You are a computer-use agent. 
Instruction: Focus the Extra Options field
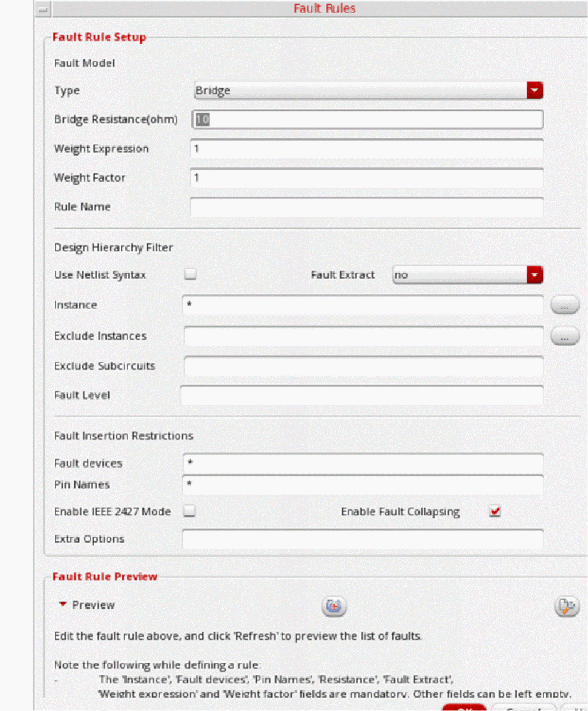(363, 538)
